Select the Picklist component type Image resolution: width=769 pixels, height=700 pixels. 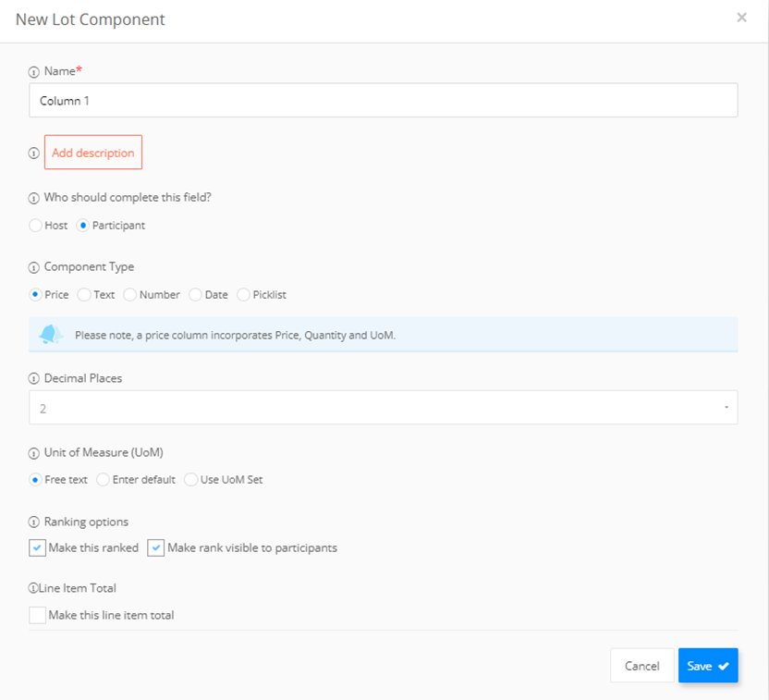243,294
